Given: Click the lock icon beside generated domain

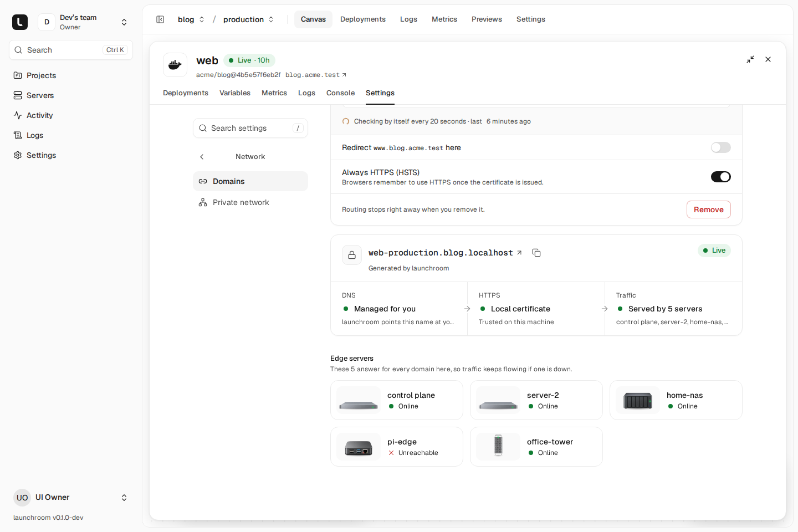Looking at the screenshot, I should pyautogui.click(x=352, y=255).
